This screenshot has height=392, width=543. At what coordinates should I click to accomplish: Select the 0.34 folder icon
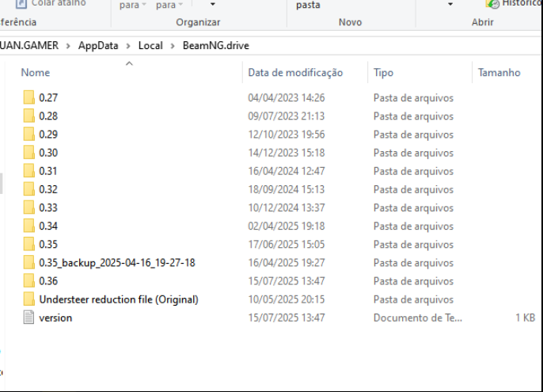(29, 226)
